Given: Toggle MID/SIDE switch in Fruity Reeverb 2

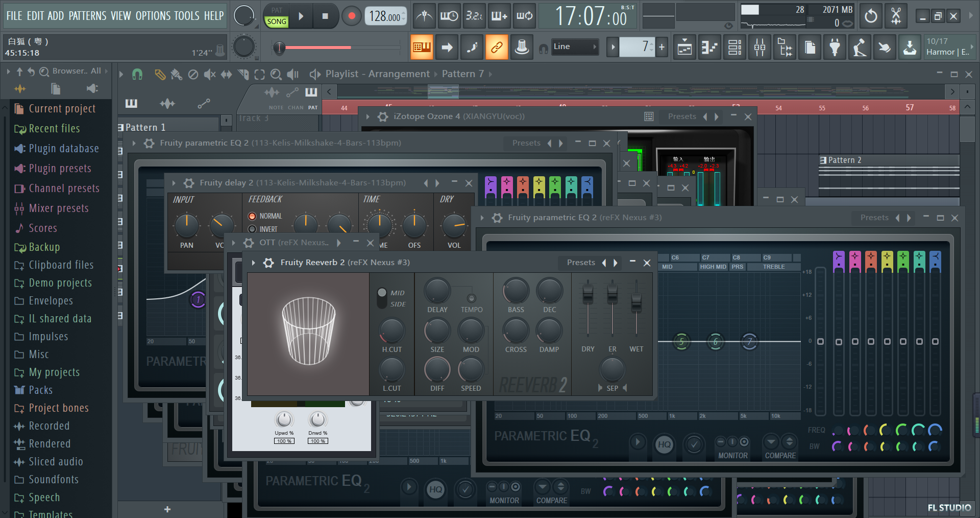Looking at the screenshot, I should coord(382,298).
